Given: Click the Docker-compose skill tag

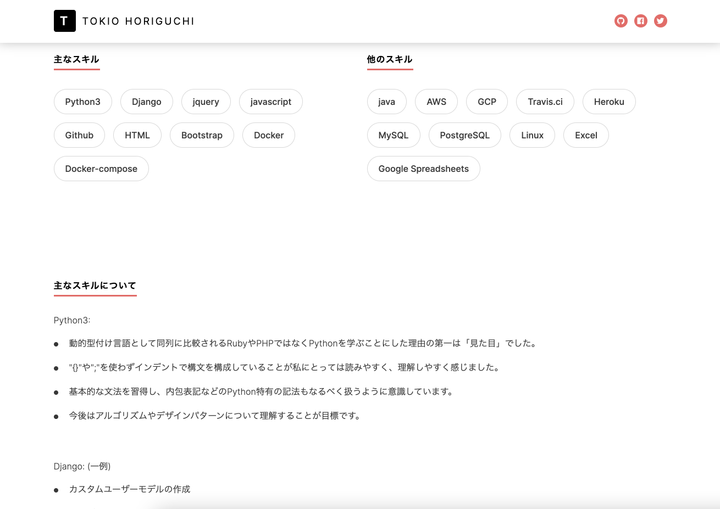Looking at the screenshot, I should [x=101, y=169].
